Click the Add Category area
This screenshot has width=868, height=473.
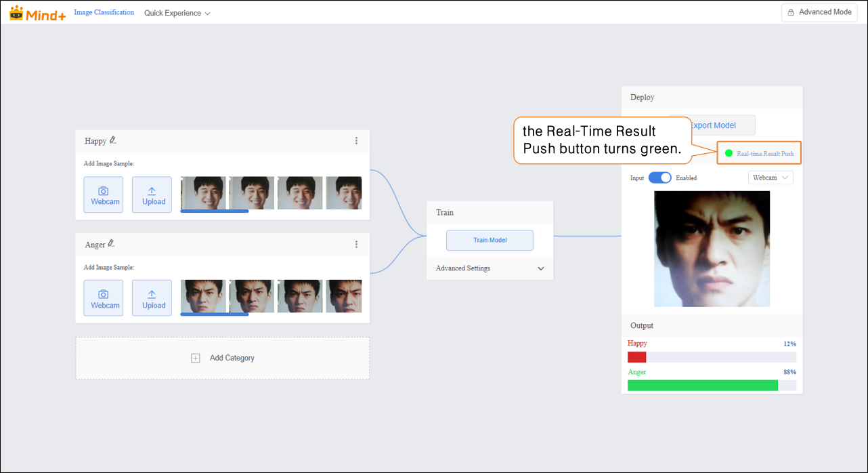(x=223, y=358)
